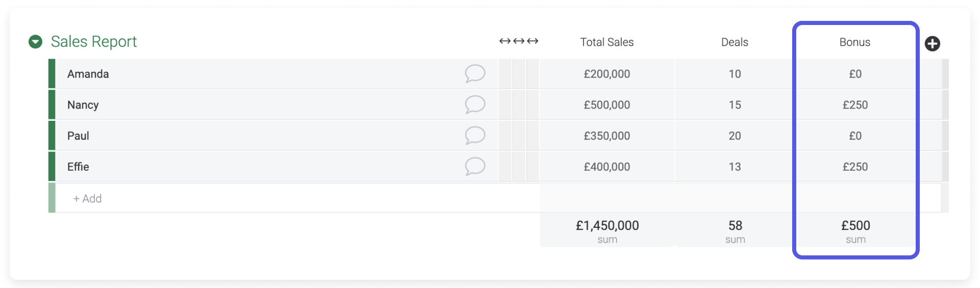Click the last collapsed column arrow icon

coord(532,41)
